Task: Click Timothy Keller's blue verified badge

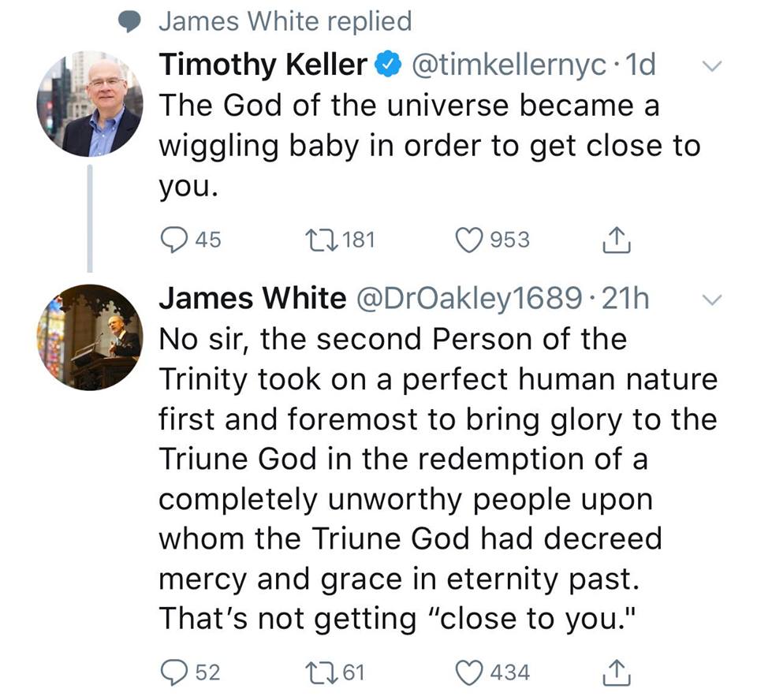Action: (x=386, y=66)
